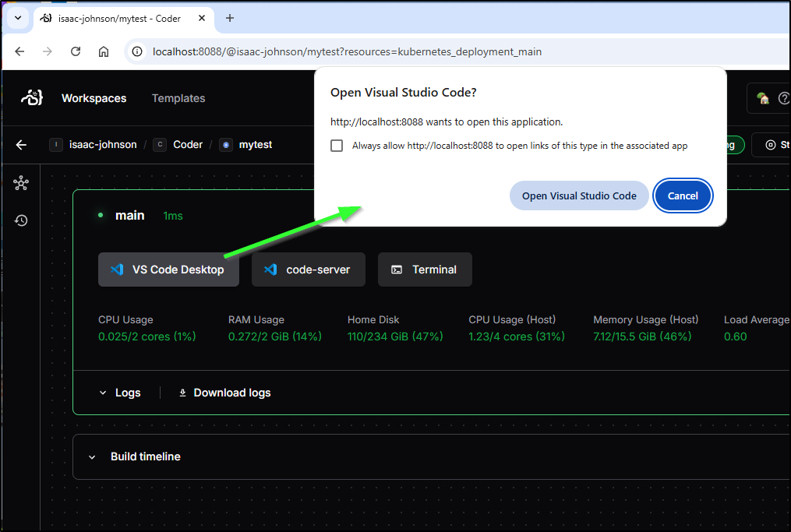Download logs
Image resolution: width=791 pixels, height=532 pixels.
coord(225,393)
